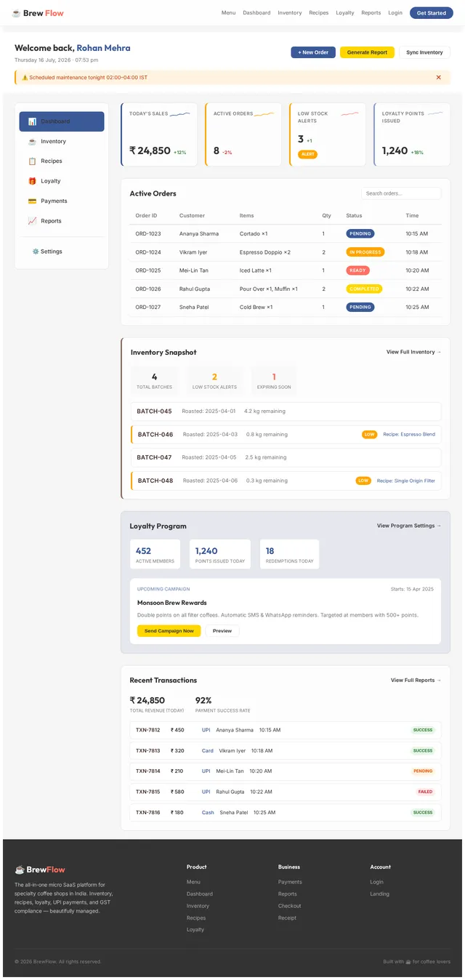Click View Full Reports link
The width and height of the screenshot is (465, 980).
[416, 680]
